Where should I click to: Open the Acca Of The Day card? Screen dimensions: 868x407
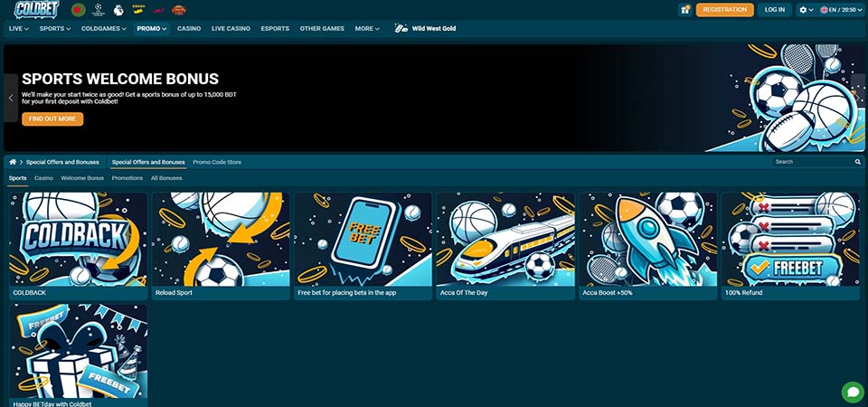point(505,246)
